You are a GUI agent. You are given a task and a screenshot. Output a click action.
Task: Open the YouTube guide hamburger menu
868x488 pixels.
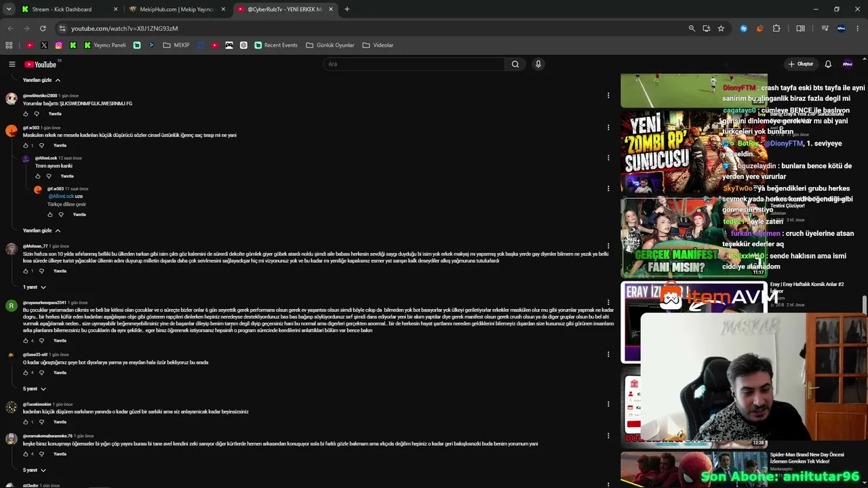(12, 64)
